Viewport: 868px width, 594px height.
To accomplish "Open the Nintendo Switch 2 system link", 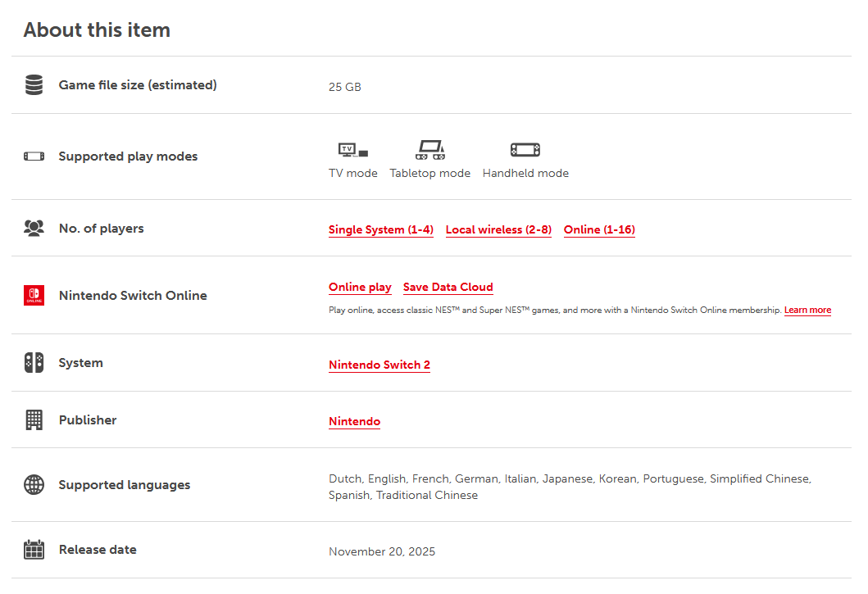I will click(379, 365).
